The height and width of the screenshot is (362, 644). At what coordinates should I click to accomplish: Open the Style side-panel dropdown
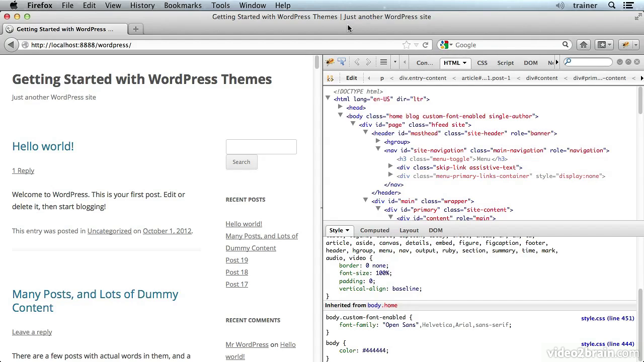pos(347,230)
